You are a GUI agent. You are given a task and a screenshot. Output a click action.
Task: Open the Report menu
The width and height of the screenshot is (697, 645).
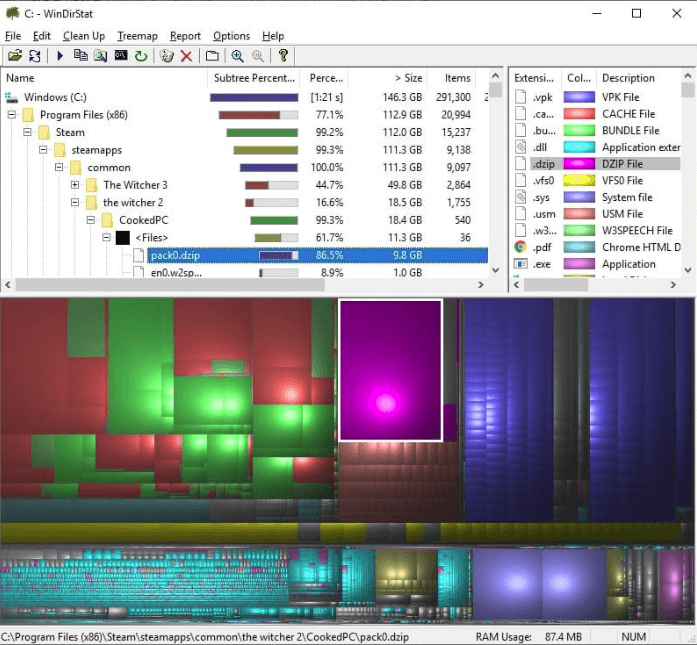185,36
